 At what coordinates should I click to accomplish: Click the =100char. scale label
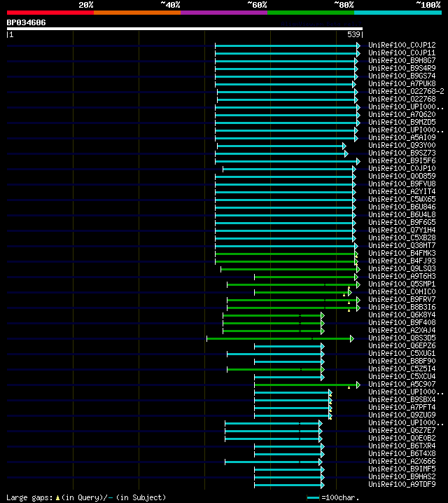coord(340,497)
